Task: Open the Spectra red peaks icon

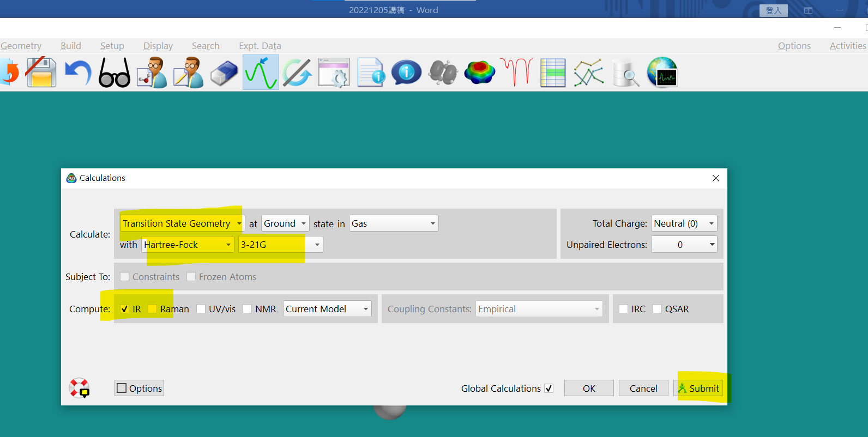Action: coord(516,72)
